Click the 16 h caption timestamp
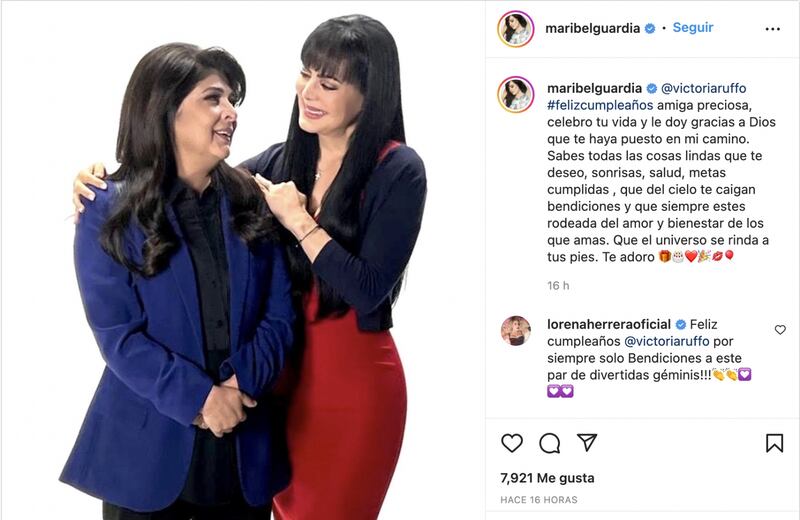The height and width of the screenshot is (520, 800). (x=558, y=286)
